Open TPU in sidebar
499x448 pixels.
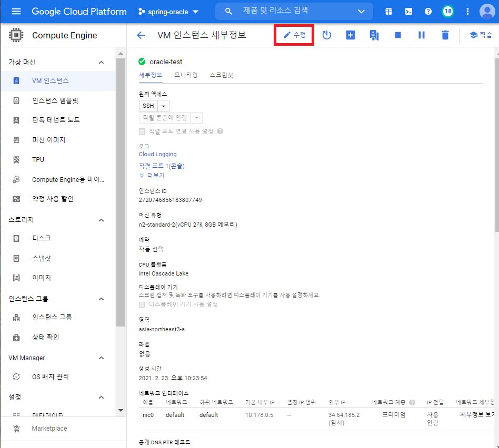[58, 160]
